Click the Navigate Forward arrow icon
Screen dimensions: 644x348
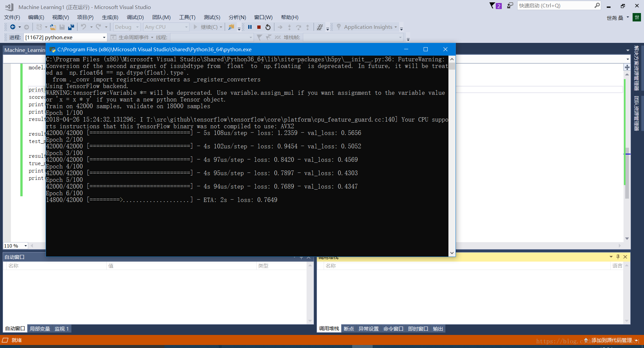(x=26, y=27)
